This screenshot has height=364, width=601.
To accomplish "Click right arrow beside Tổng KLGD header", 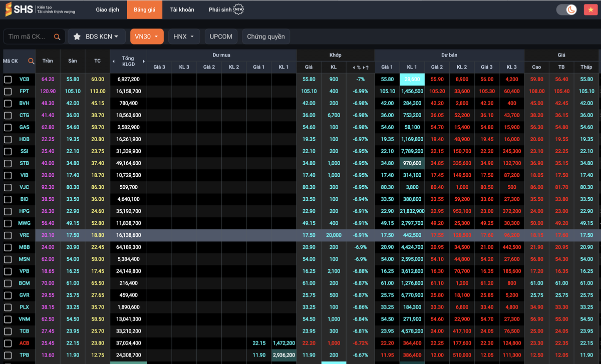I will click(144, 61).
